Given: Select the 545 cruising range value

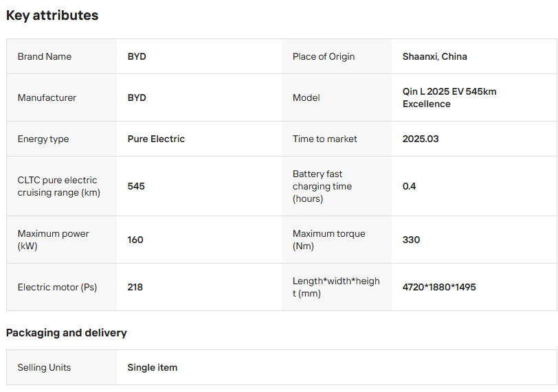Looking at the screenshot, I should coord(136,186).
